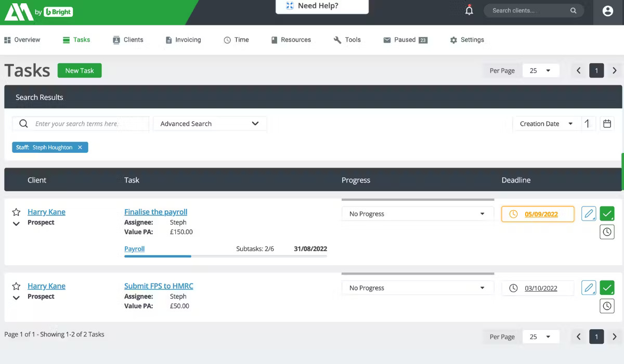Mark Finalise the payroll complete via green checkmark
The image size is (624, 364).
tap(607, 213)
